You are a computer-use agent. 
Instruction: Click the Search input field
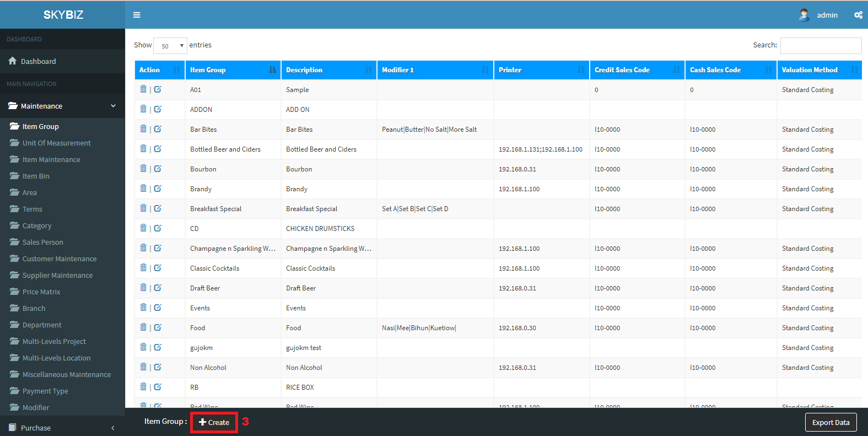pyautogui.click(x=821, y=46)
